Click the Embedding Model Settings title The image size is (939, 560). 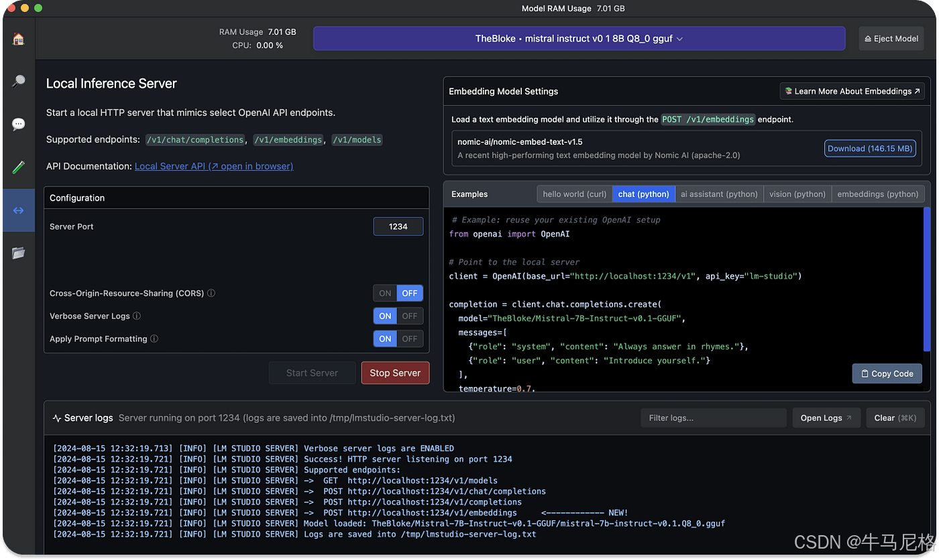pyautogui.click(x=503, y=91)
